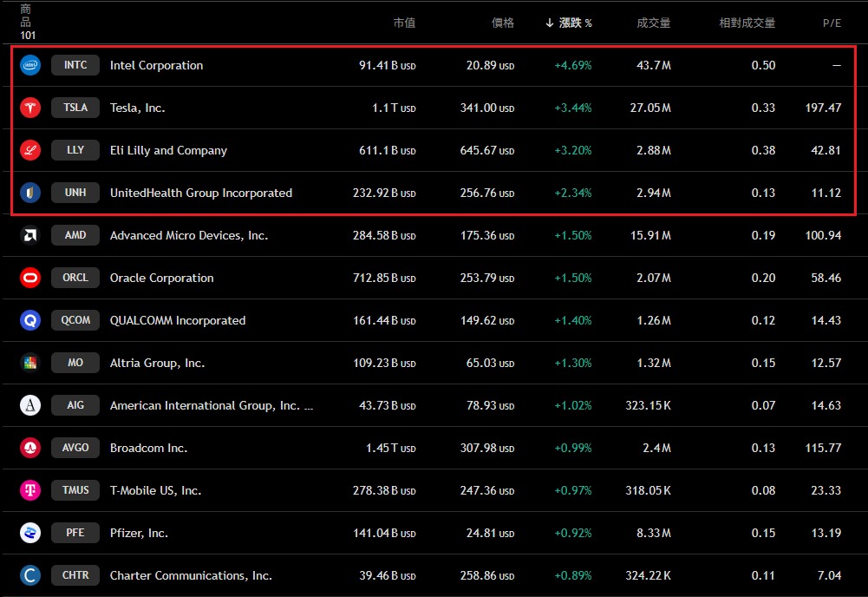Click the Oracle red logo icon
The image size is (868, 597).
[x=30, y=278]
